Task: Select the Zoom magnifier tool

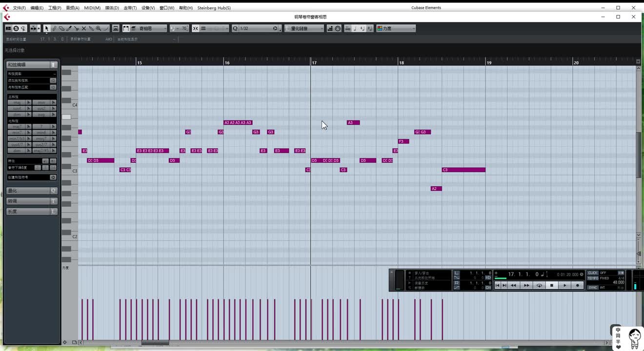Action: tap(98, 28)
